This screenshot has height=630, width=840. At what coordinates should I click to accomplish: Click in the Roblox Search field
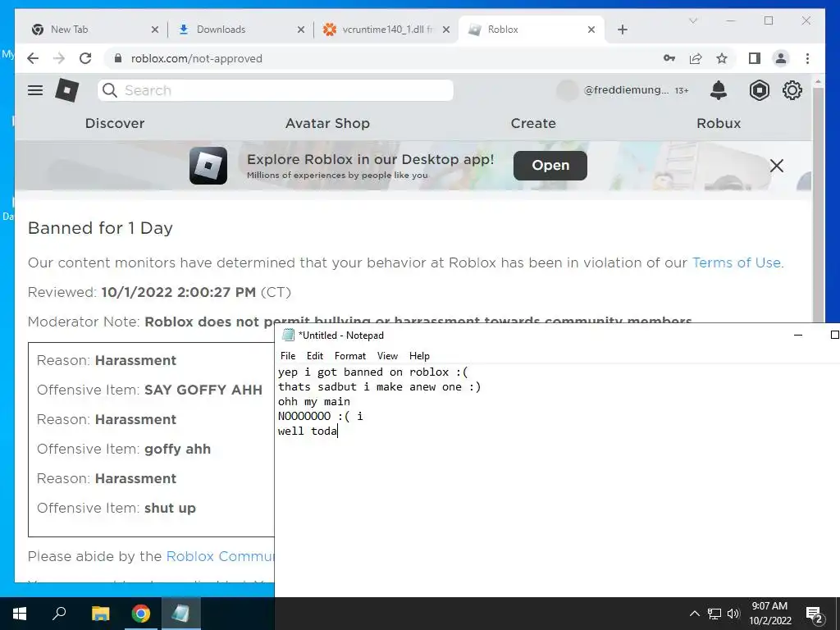[x=276, y=90]
